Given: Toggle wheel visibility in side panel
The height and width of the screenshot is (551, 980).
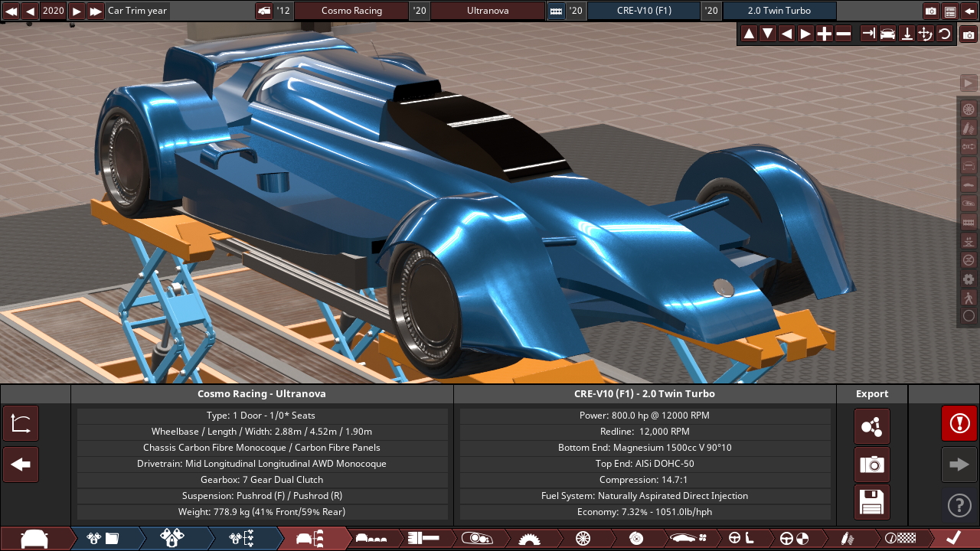Looking at the screenshot, I should point(969,109).
